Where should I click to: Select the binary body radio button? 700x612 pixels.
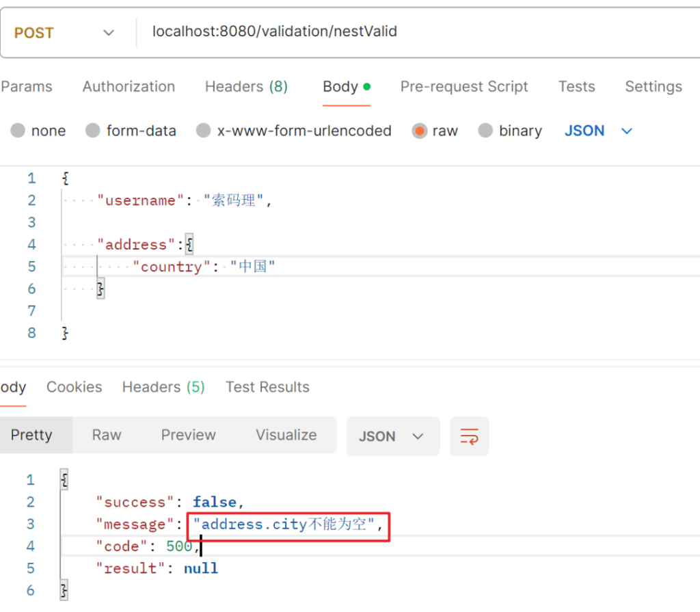(485, 131)
